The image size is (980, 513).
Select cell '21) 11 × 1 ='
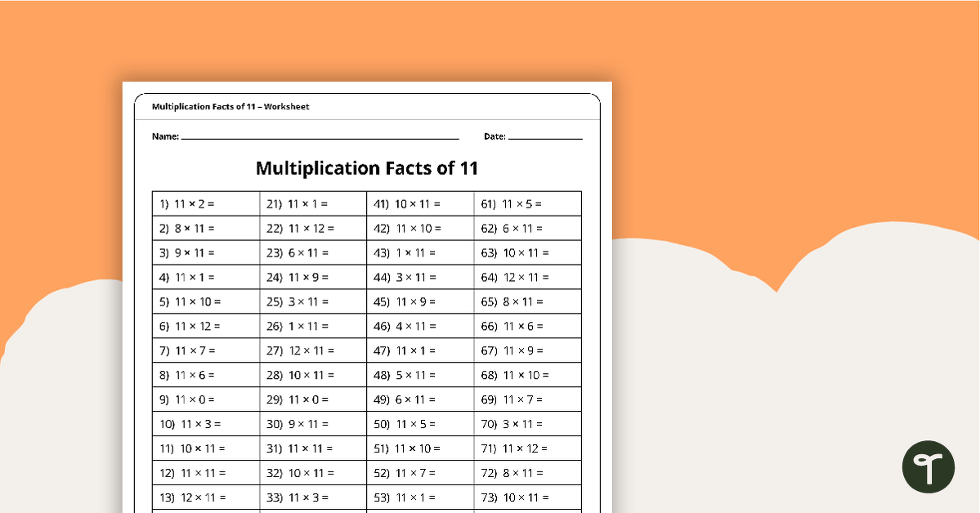[313, 203]
